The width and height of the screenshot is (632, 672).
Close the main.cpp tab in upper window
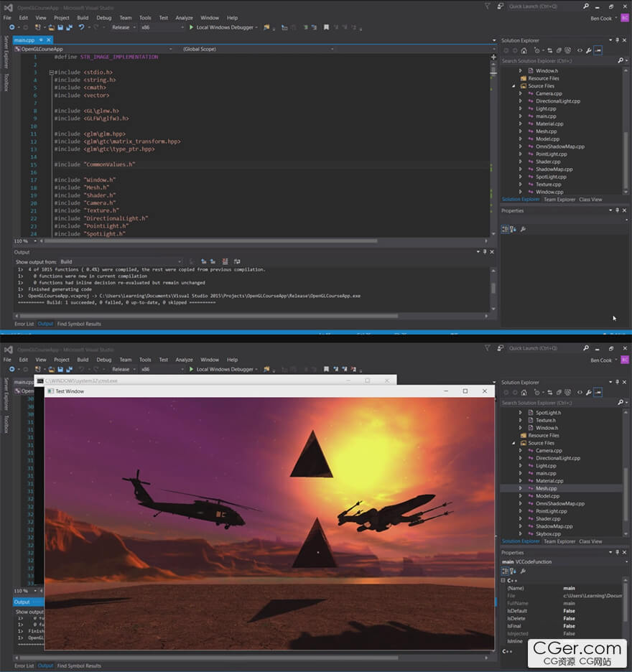(48, 40)
